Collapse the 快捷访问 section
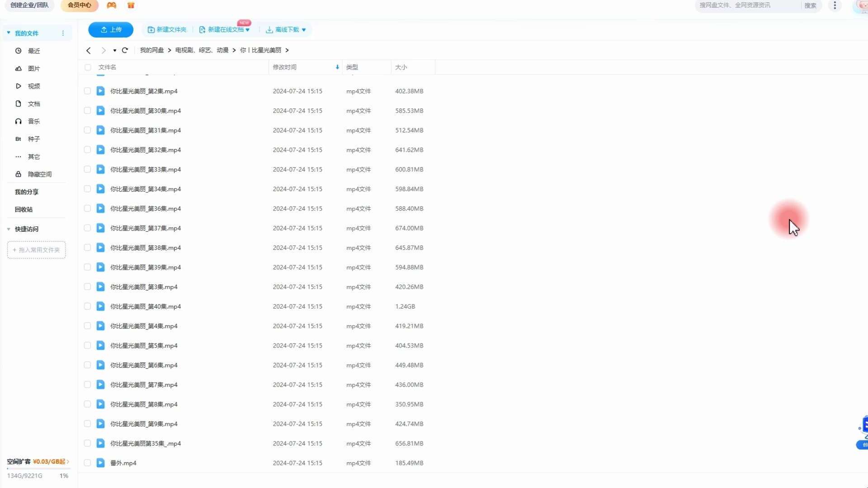The image size is (868, 488). click(x=9, y=229)
